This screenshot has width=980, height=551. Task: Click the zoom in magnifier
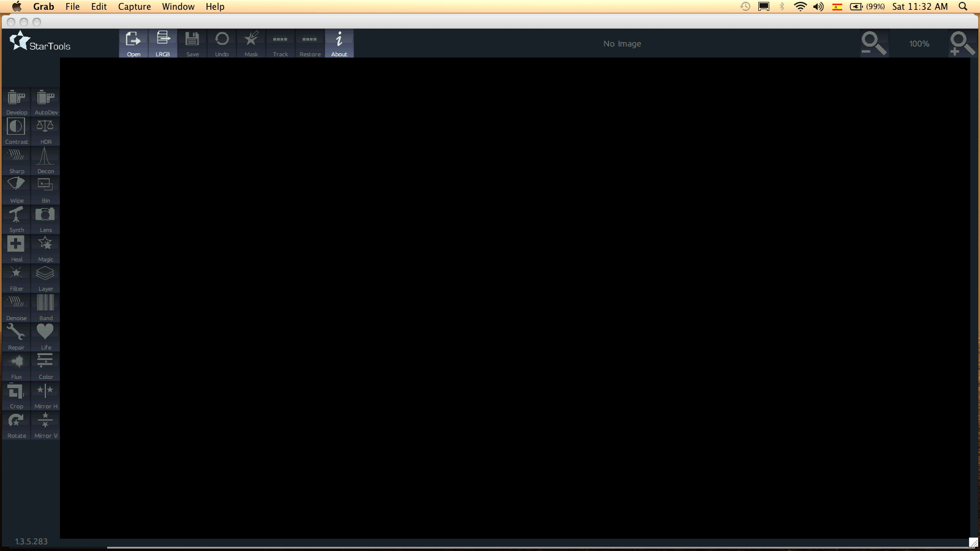[x=962, y=43]
